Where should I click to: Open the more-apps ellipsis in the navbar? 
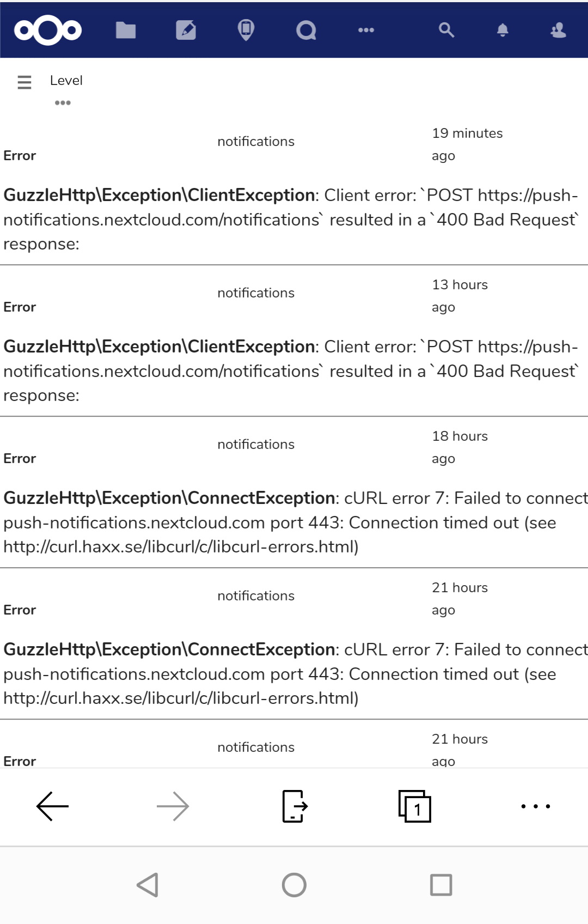click(366, 30)
